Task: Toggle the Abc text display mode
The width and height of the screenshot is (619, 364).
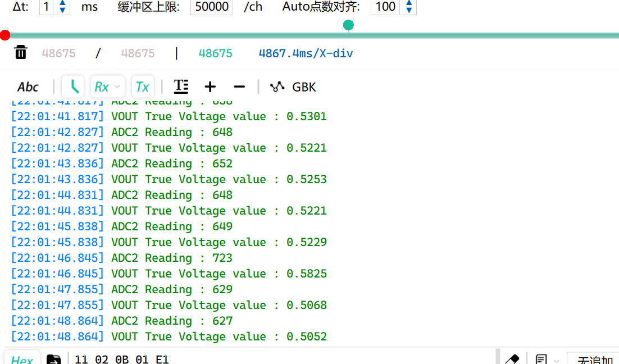Action: click(28, 87)
